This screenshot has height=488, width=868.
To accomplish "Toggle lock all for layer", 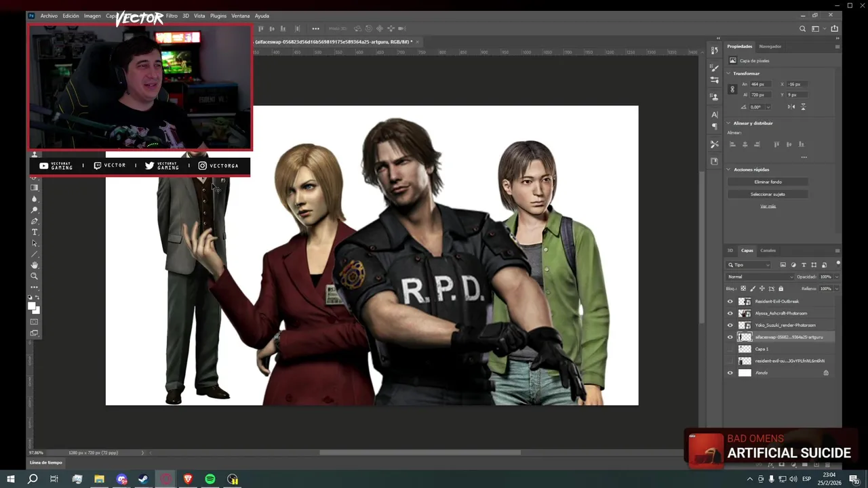I will coord(781,289).
